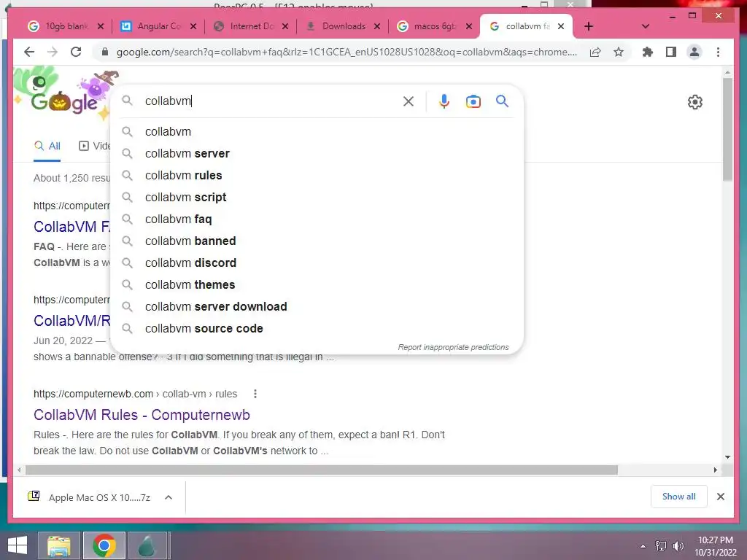This screenshot has width=747, height=560.
Task: Select the All results tab
Action: click(x=47, y=146)
